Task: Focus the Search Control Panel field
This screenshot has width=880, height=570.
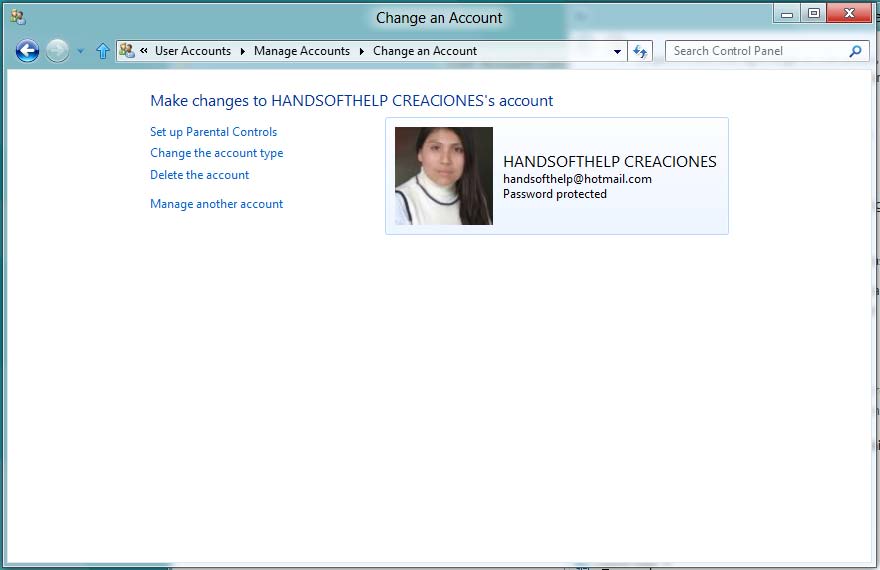Action: (755, 51)
